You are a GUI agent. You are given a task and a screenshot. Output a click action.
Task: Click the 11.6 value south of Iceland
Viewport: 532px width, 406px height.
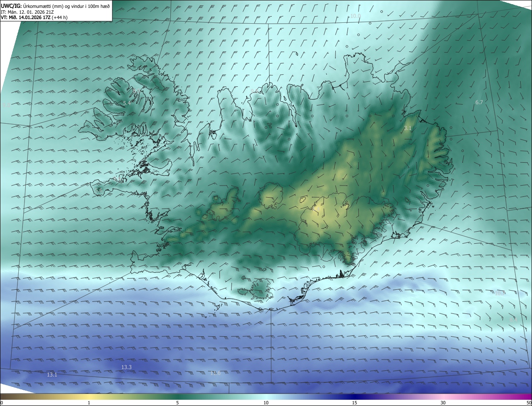(215, 373)
